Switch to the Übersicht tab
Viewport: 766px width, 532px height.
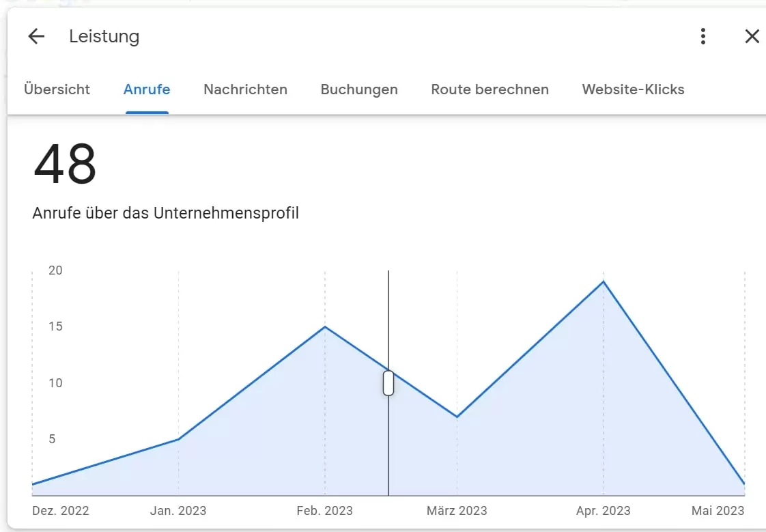coord(57,89)
